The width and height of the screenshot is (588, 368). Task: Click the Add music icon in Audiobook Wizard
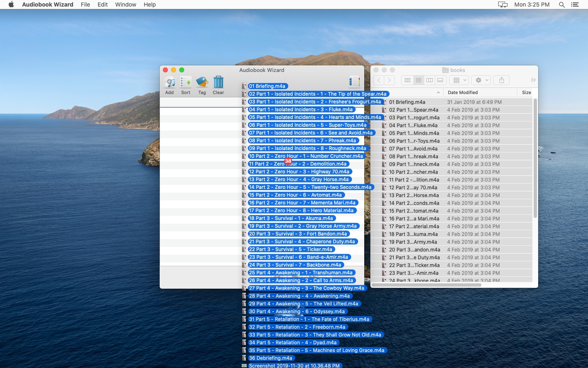169,82
